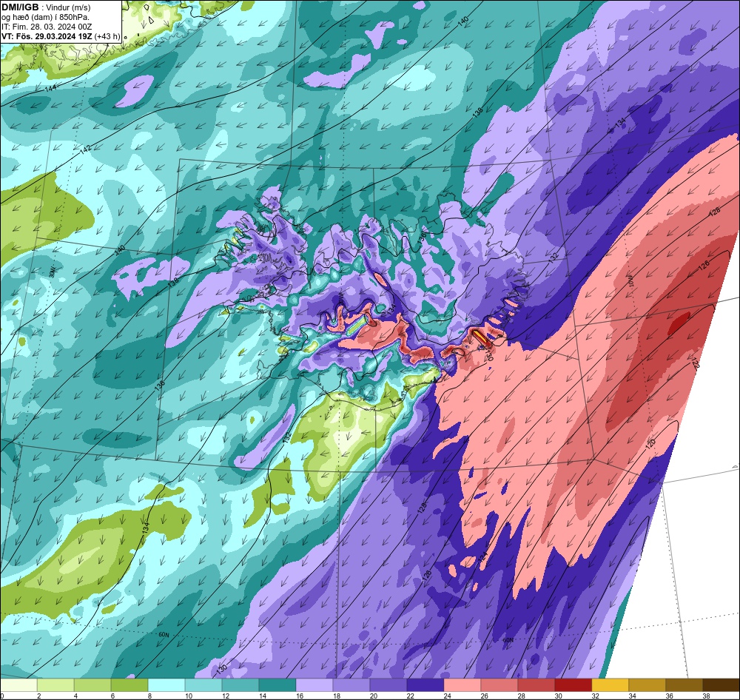Click the '144' height contour label
The image size is (740, 700).
click(50, 88)
